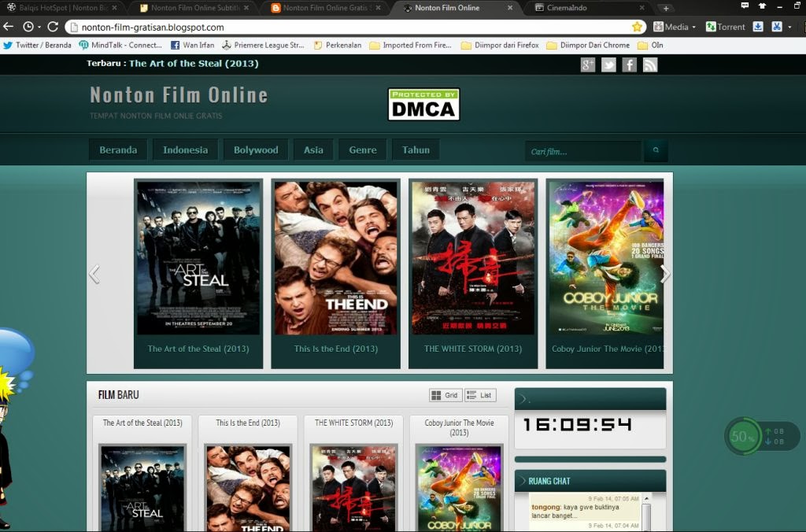Open the Terbaru link The Art of the Steal
This screenshot has width=806, height=532.
[x=194, y=64]
